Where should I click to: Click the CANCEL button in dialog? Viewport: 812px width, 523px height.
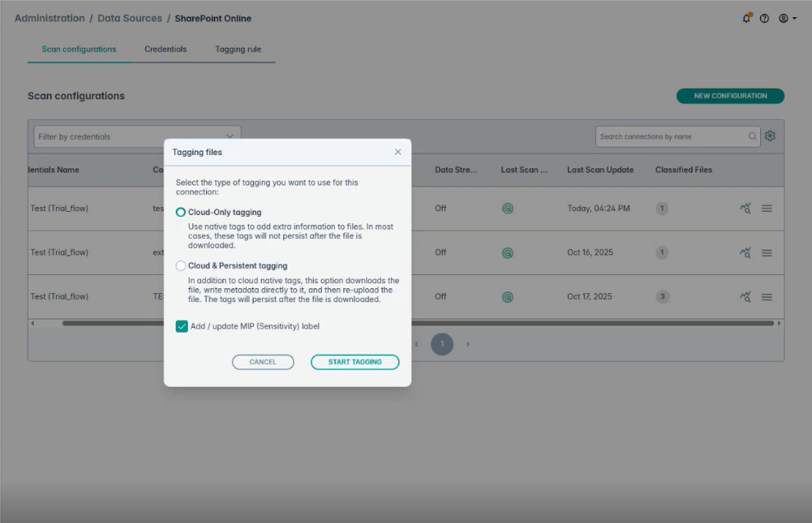coord(263,362)
